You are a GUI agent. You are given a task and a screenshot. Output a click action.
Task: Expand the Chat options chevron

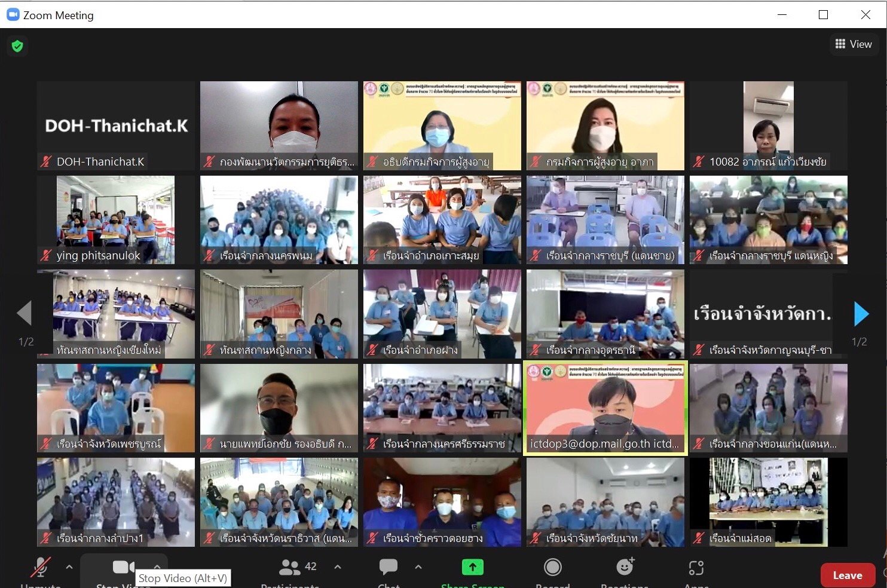(418, 566)
